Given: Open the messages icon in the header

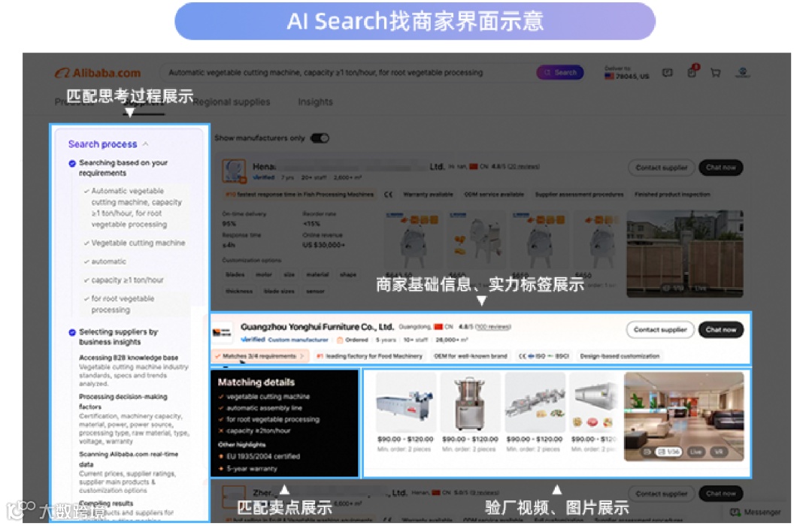Looking at the screenshot, I should 667,73.
